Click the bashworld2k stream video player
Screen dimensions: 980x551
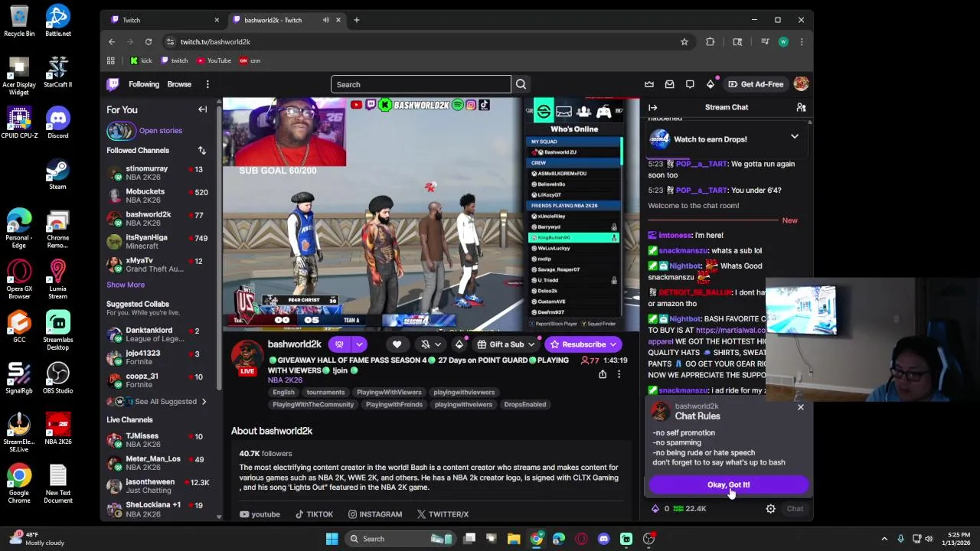(x=431, y=214)
